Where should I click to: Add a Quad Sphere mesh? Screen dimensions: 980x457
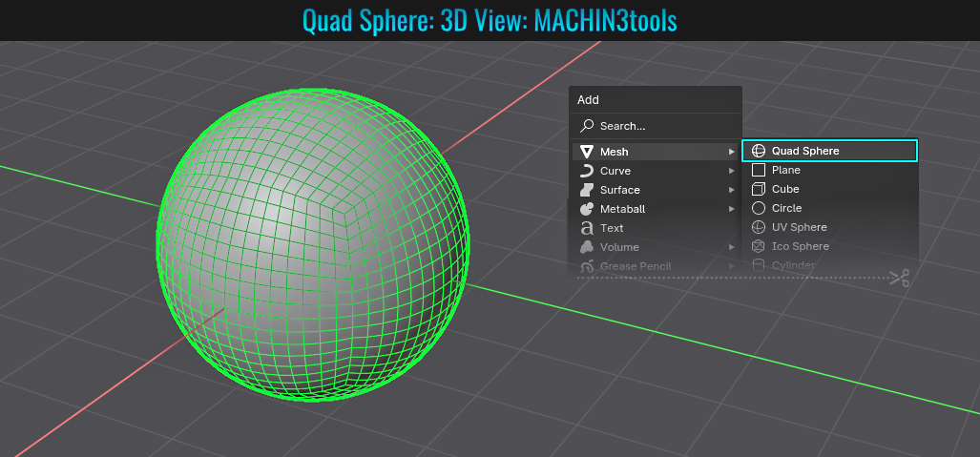tap(829, 151)
